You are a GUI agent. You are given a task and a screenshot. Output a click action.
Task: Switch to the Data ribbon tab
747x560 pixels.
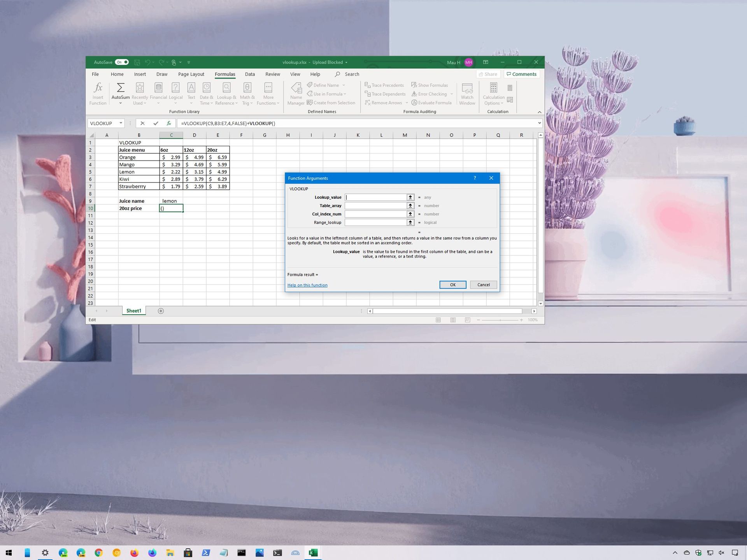point(250,74)
